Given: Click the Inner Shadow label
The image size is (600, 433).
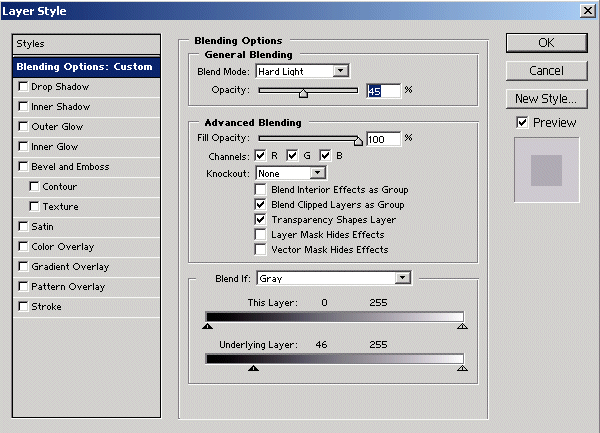Looking at the screenshot, I should 60,107.
